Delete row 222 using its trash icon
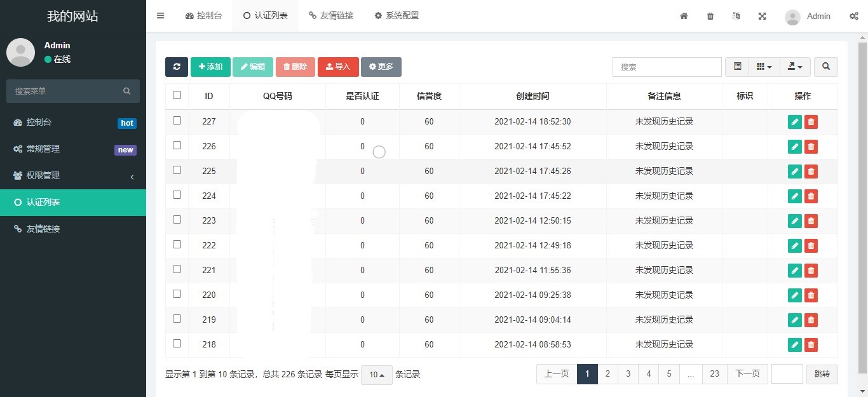 coord(811,246)
